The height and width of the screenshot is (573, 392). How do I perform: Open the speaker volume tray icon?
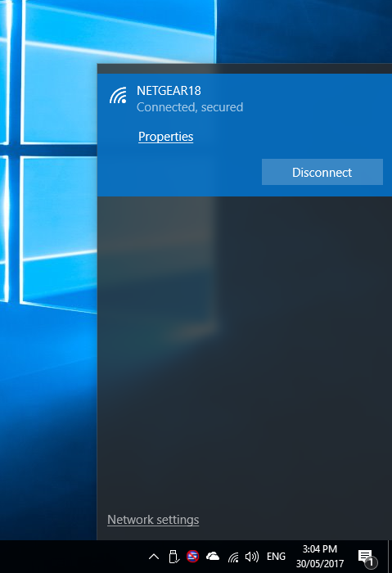[x=252, y=557]
